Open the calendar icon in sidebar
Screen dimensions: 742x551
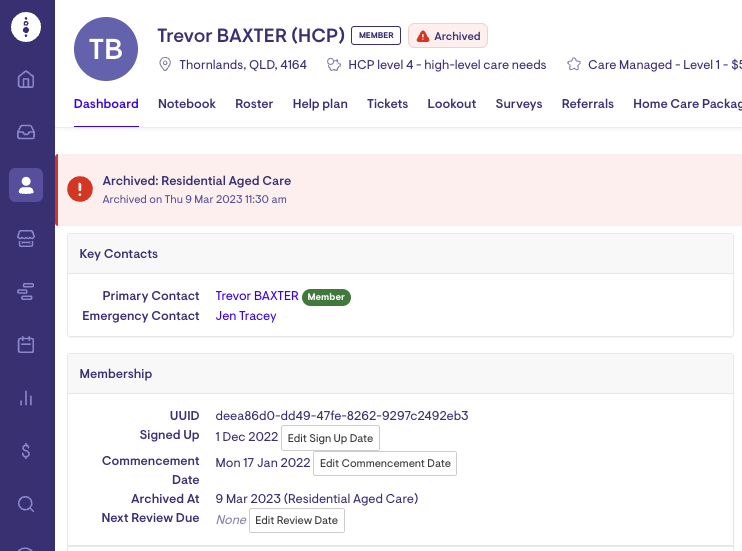pos(26,345)
